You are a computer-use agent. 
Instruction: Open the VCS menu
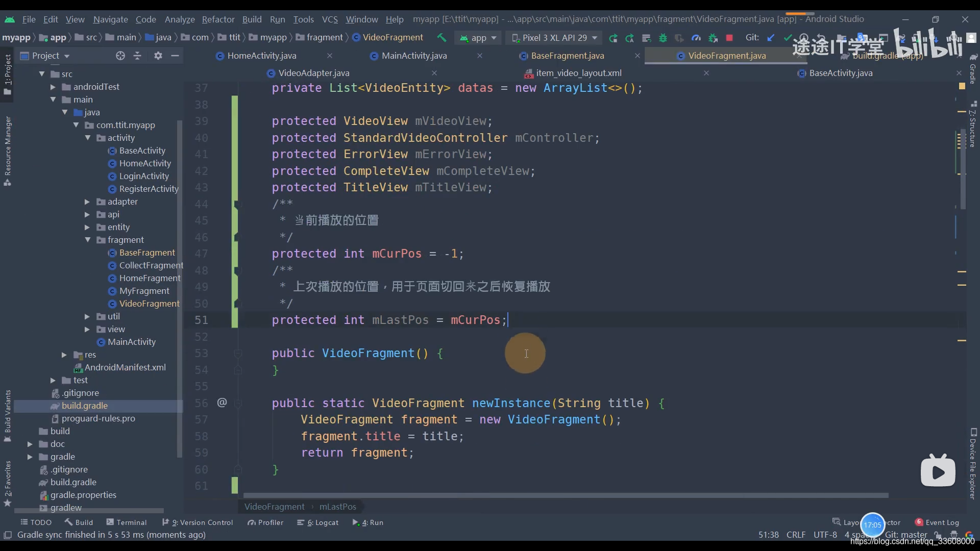click(330, 19)
